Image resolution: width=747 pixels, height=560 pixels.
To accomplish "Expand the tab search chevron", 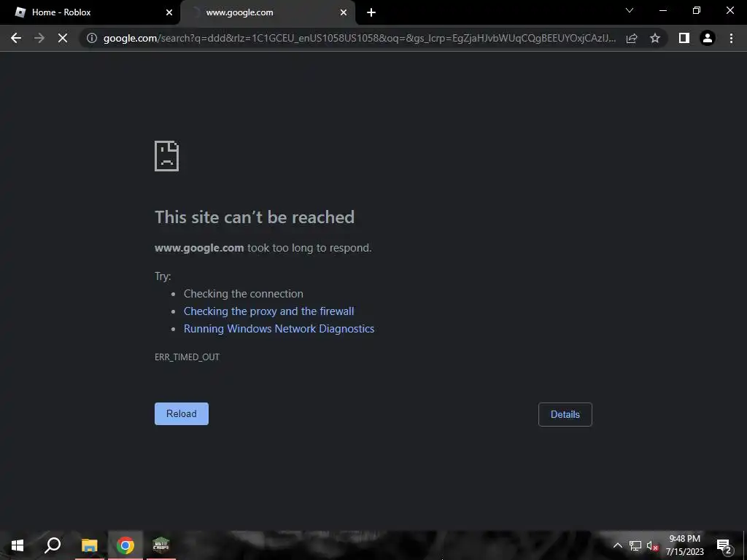I will pyautogui.click(x=630, y=10).
